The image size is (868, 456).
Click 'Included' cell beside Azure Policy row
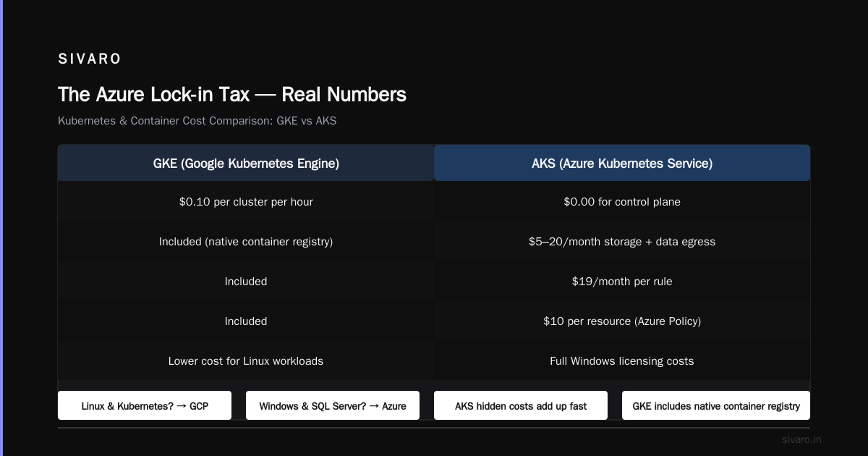point(246,321)
